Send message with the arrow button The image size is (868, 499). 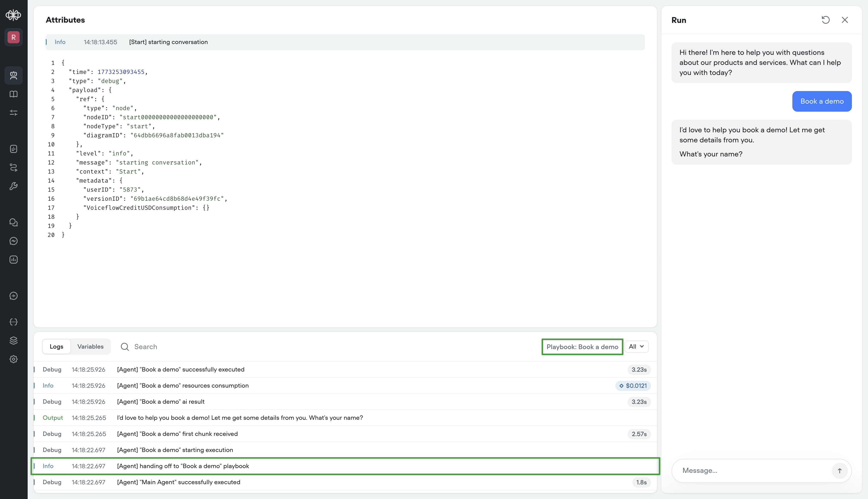839,471
